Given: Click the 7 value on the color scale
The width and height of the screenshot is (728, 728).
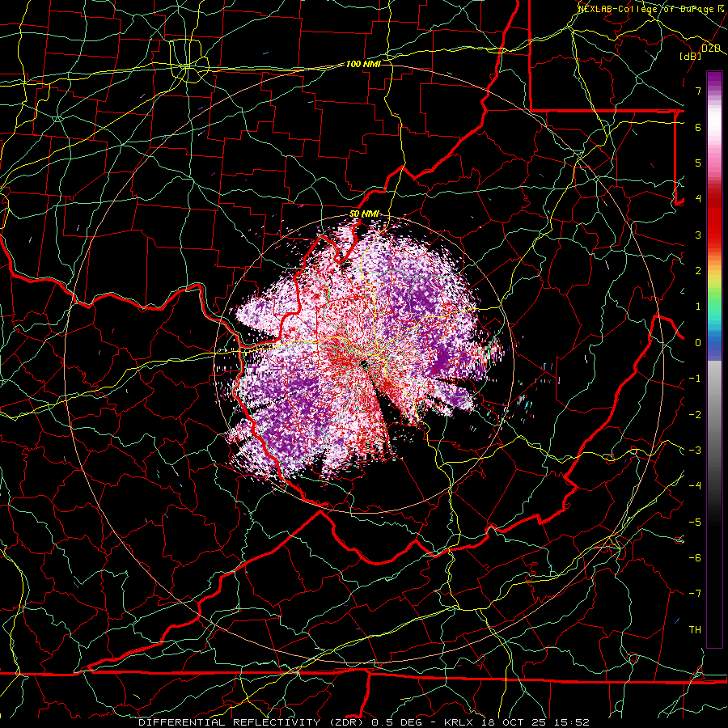Looking at the screenshot, I should 698,91.
